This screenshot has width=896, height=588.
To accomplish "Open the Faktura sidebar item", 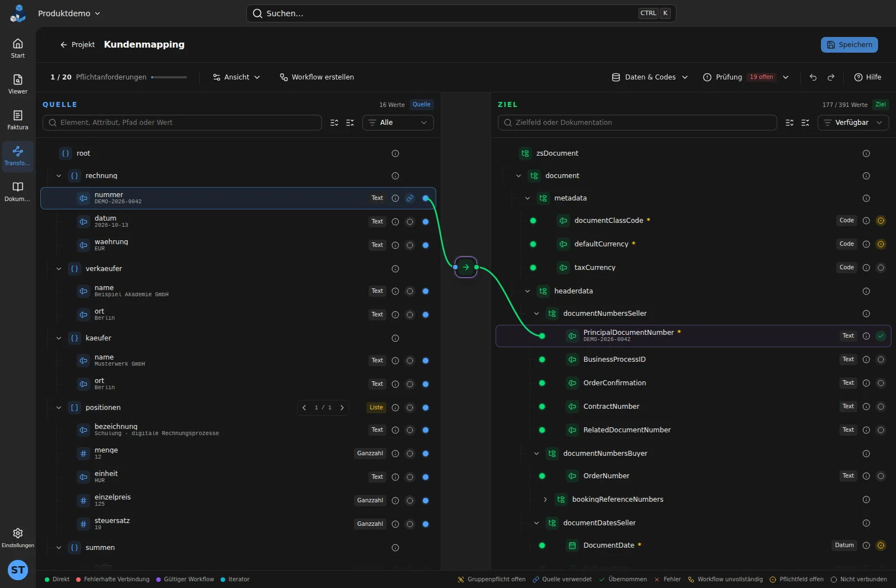I will [x=18, y=120].
